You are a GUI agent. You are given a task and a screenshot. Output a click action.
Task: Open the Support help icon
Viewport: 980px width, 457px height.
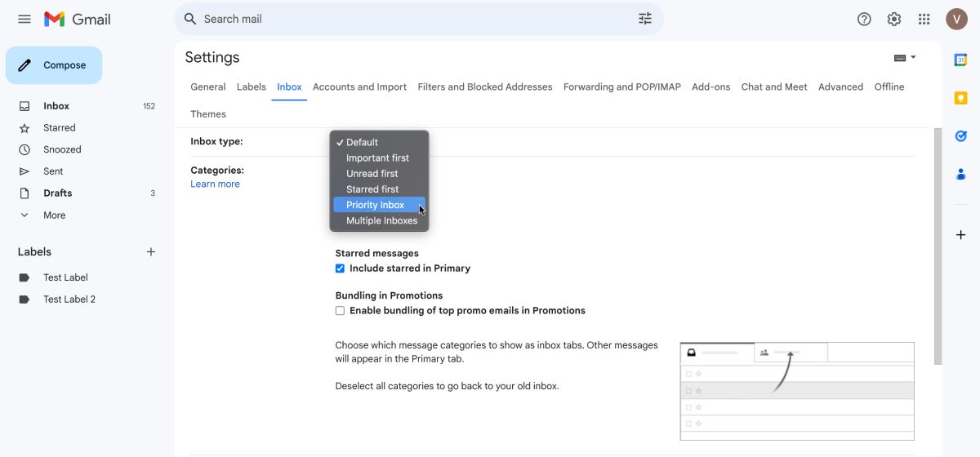864,19
